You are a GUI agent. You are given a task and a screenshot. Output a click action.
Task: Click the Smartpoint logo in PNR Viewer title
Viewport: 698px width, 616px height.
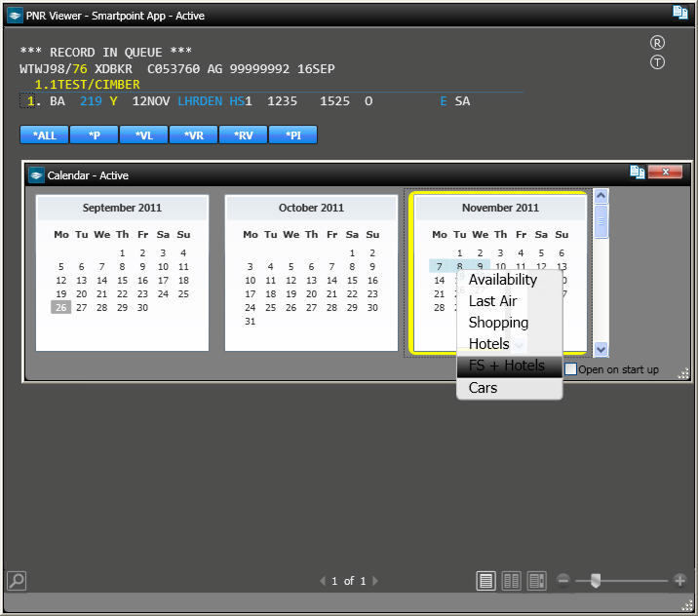[16, 16]
